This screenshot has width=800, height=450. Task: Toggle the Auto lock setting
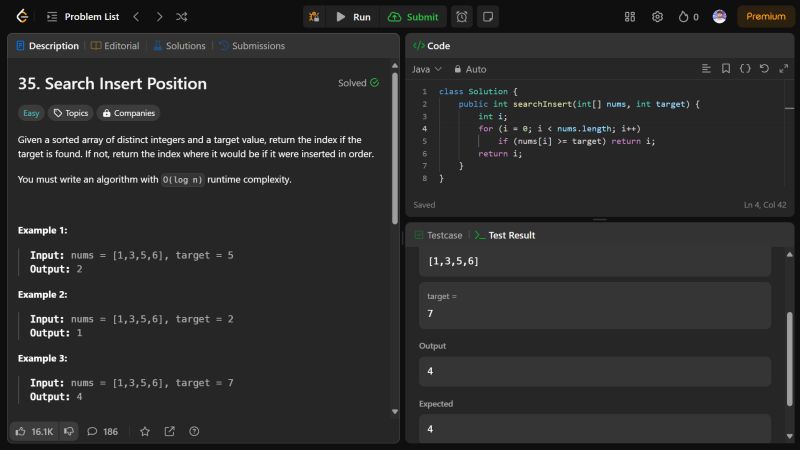tap(470, 69)
